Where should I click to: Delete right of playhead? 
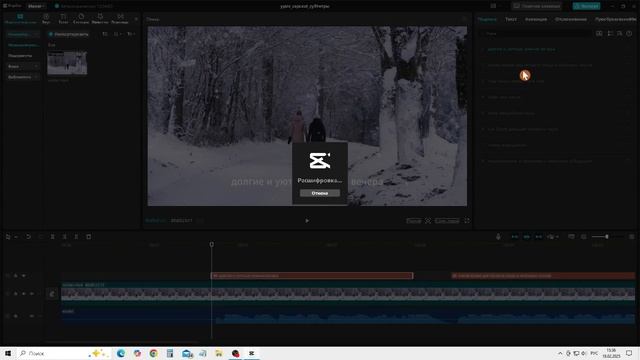[76, 237]
